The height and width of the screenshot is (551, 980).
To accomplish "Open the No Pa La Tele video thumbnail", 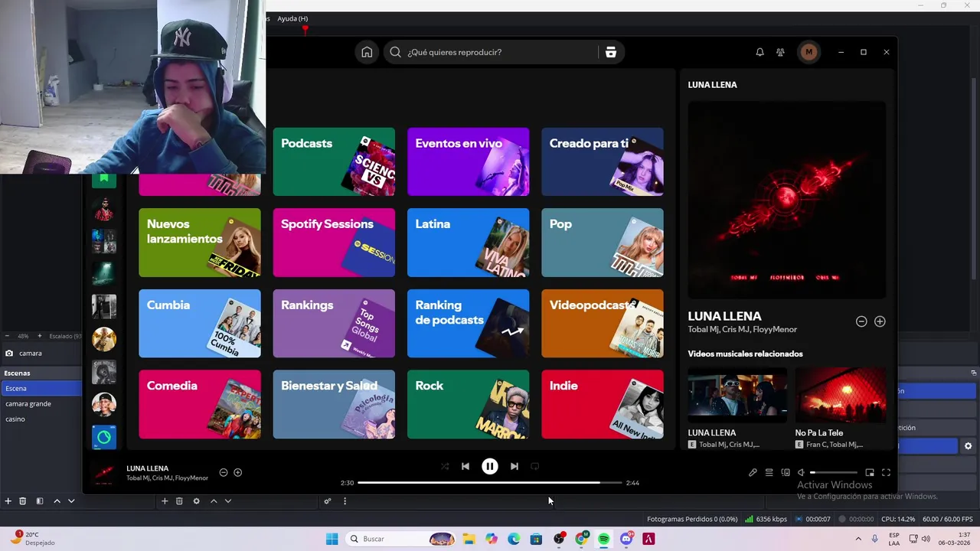I will coord(841,395).
